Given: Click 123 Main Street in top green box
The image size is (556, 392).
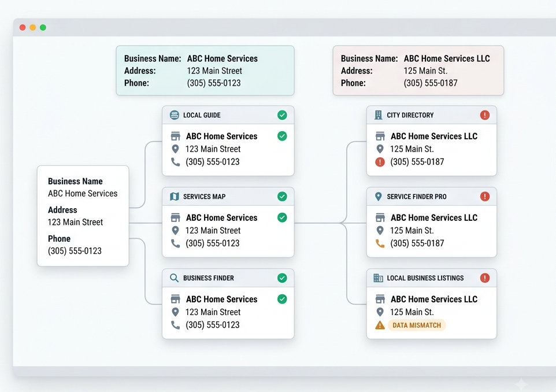Looking at the screenshot, I should [x=214, y=71].
